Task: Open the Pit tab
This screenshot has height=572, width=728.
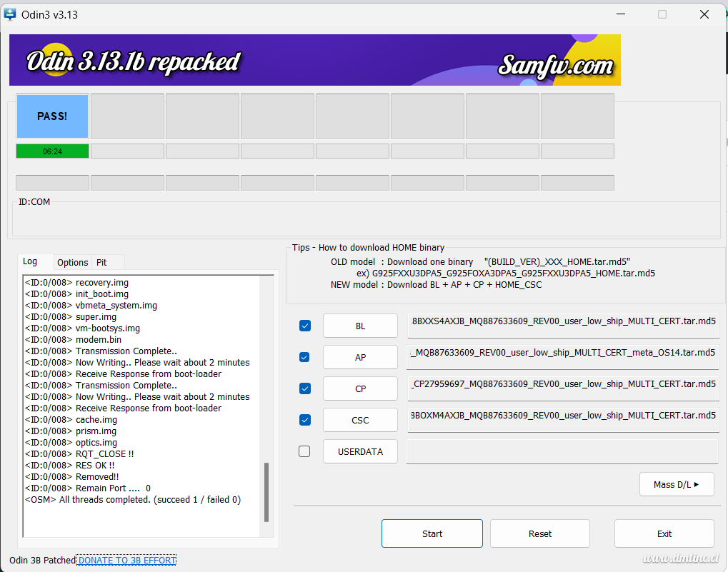Action: coord(102,262)
